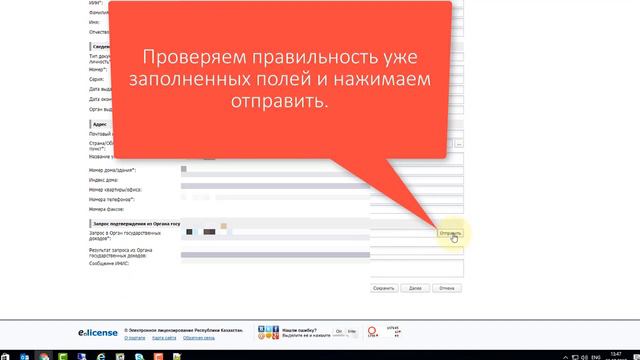
Task: Click the Отмена button
Action: tap(447, 288)
